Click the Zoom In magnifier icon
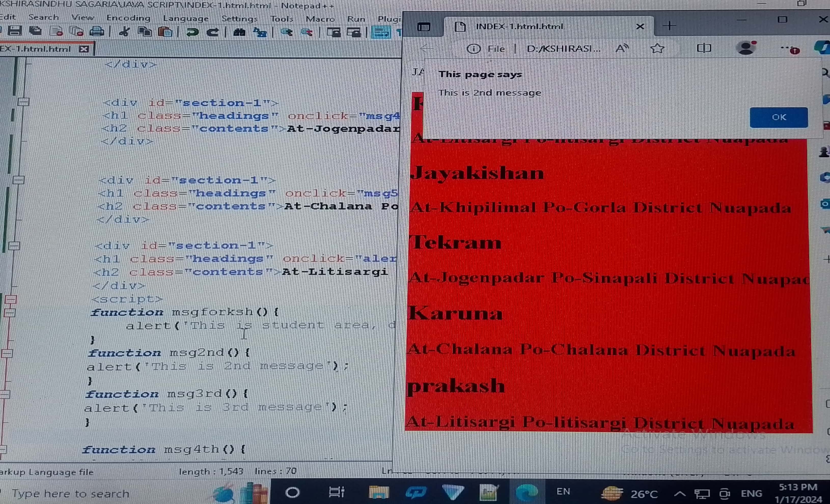The width and height of the screenshot is (830, 504). point(286,32)
